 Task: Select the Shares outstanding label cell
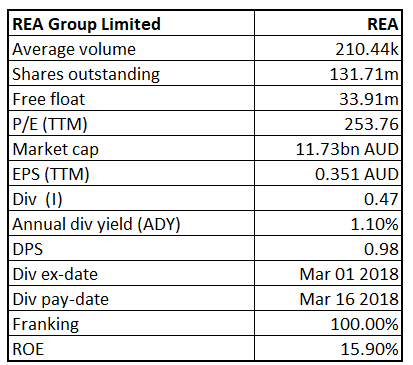pos(131,73)
